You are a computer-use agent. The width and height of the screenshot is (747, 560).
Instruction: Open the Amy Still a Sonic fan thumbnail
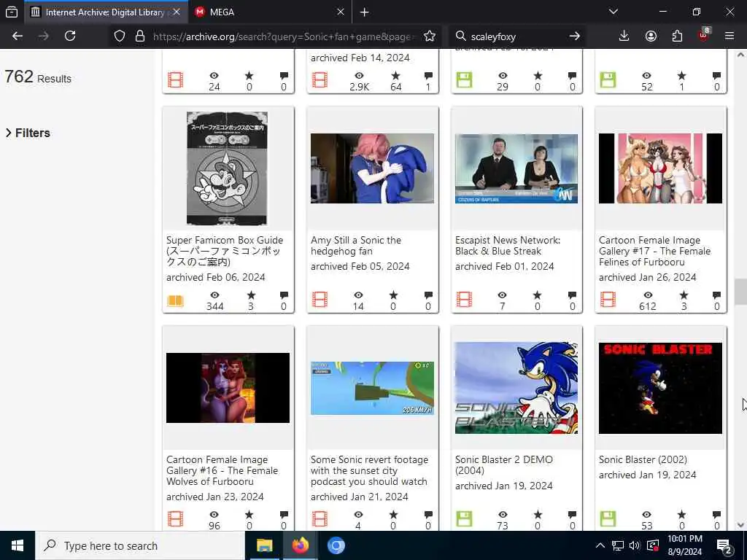click(x=372, y=168)
